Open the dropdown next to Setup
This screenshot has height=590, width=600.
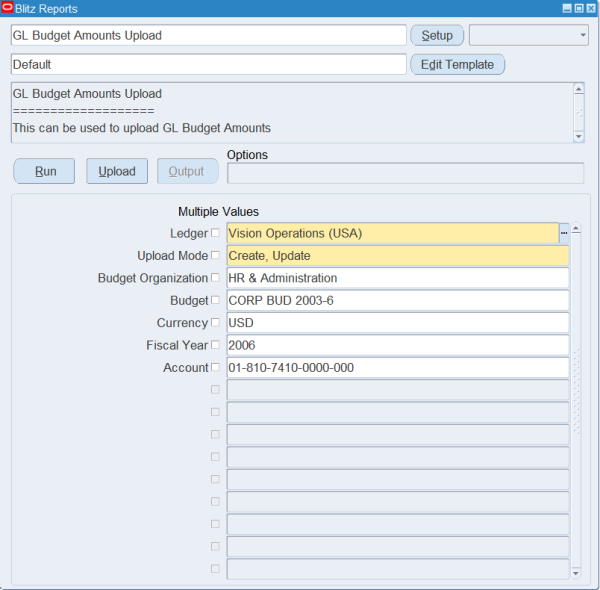529,35
